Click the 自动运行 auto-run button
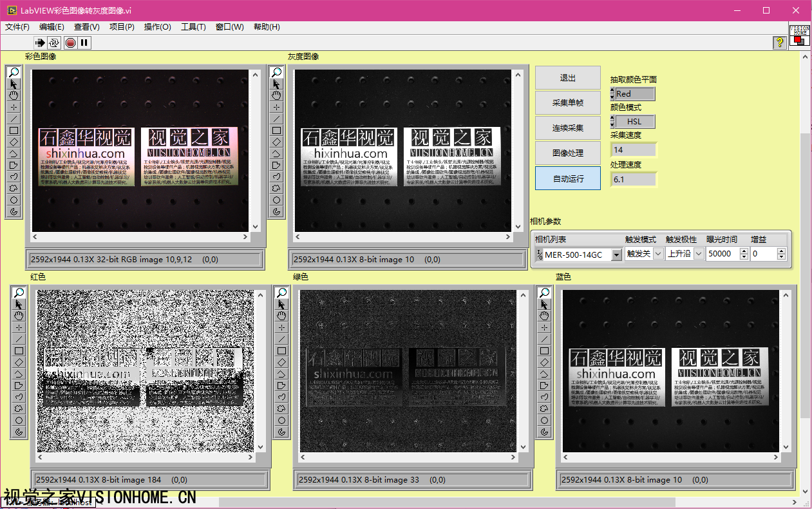The image size is (812, 509). point(568,178)
